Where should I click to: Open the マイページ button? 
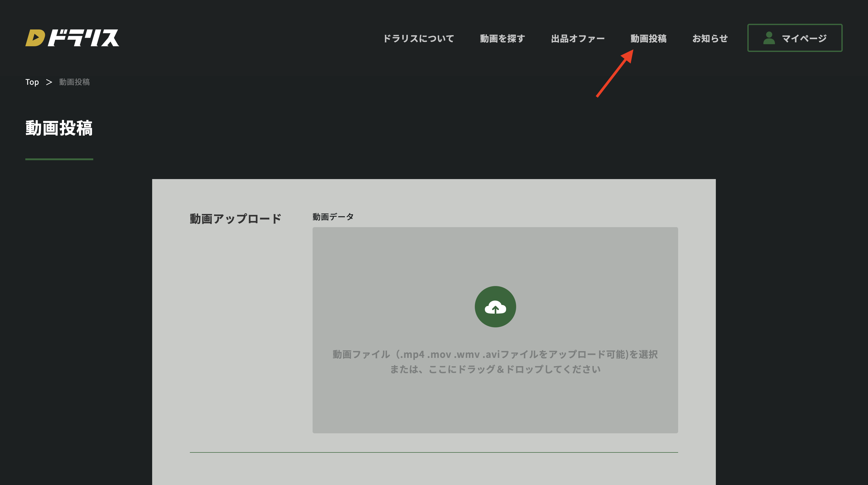coord(795,38)
